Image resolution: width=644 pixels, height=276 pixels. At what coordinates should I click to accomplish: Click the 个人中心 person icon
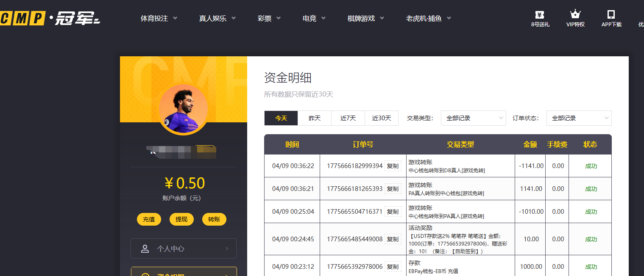pos(145,248)
